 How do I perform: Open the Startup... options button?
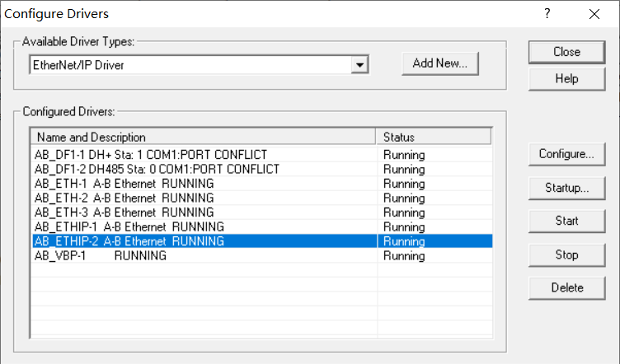coord(566,188)
